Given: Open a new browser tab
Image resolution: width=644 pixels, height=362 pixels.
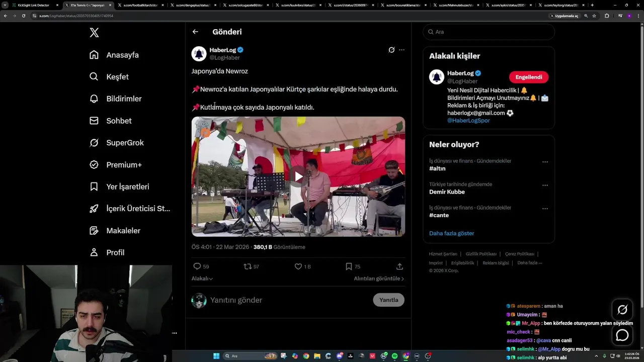Looking at the screenshot, I should pyautogui.click(x=592, y=5).
